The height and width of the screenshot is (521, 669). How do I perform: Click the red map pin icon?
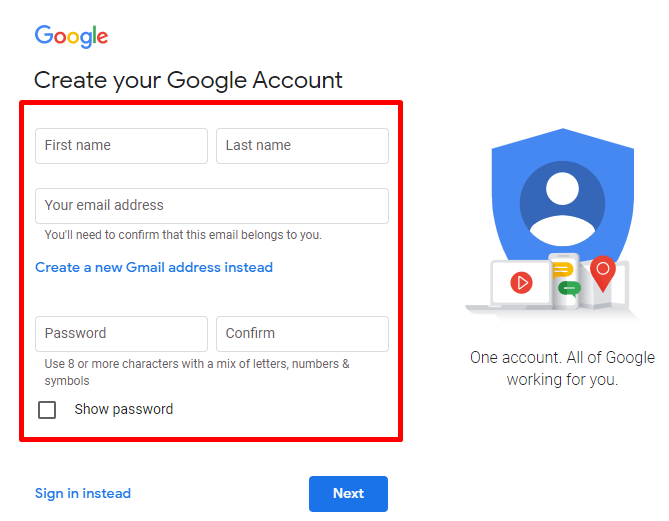[x=602, y=273]
